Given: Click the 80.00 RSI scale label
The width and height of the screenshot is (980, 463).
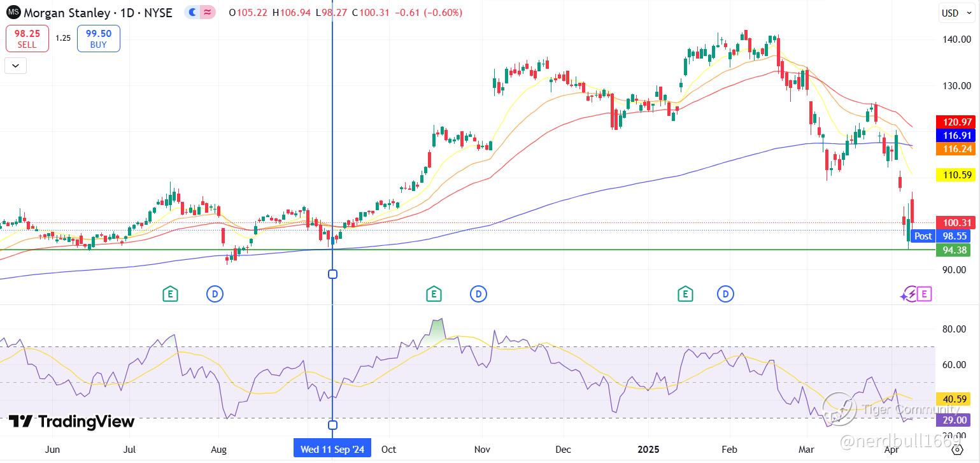Looking at the screenshot, I should [x=955, y=329].
